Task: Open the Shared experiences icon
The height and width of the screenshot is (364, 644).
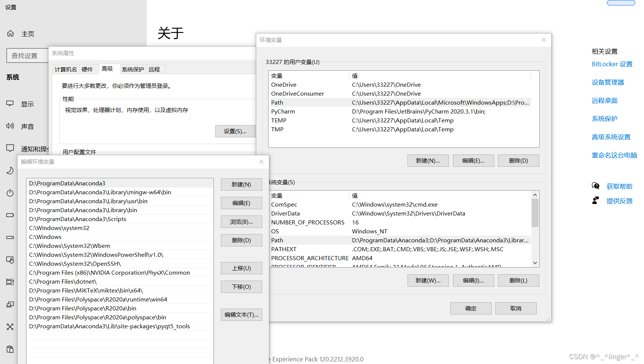Action: 10,327
